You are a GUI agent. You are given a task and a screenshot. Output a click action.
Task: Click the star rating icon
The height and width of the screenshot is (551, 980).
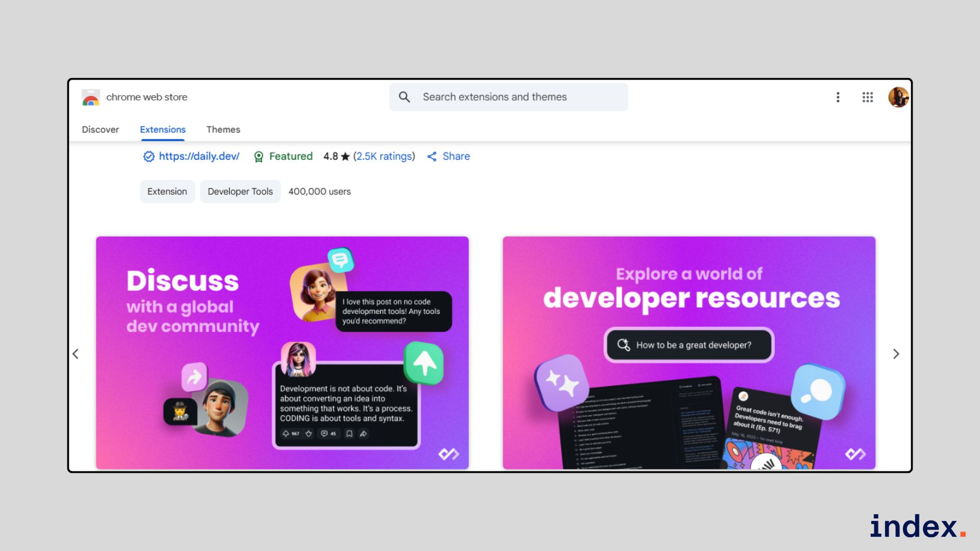point(346,156)
